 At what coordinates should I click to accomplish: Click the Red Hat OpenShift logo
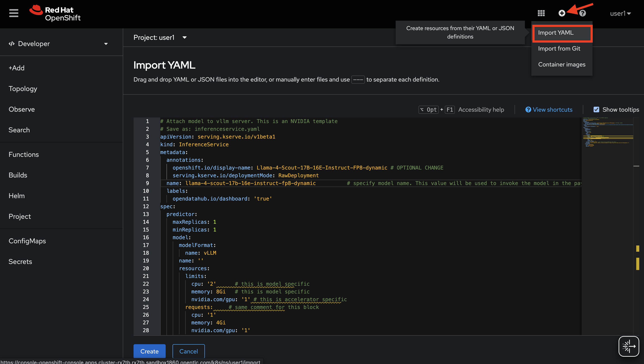coord(55,14)
